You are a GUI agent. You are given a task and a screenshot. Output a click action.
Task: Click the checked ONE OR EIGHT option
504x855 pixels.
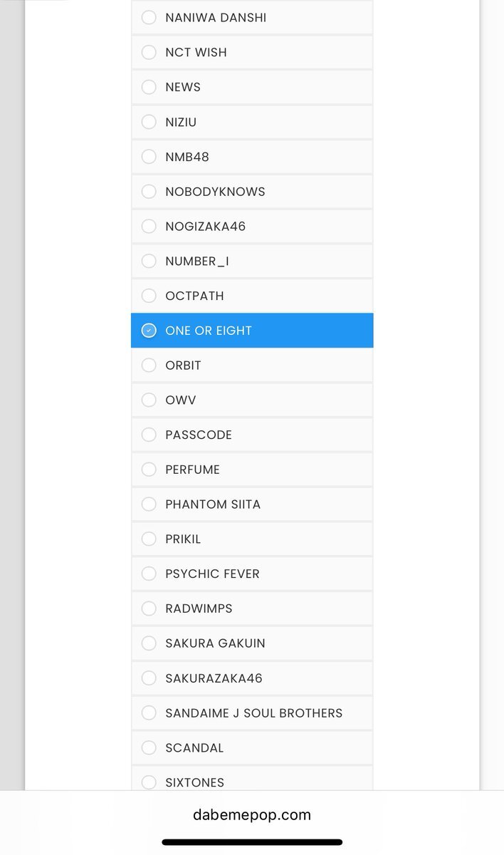252,331
